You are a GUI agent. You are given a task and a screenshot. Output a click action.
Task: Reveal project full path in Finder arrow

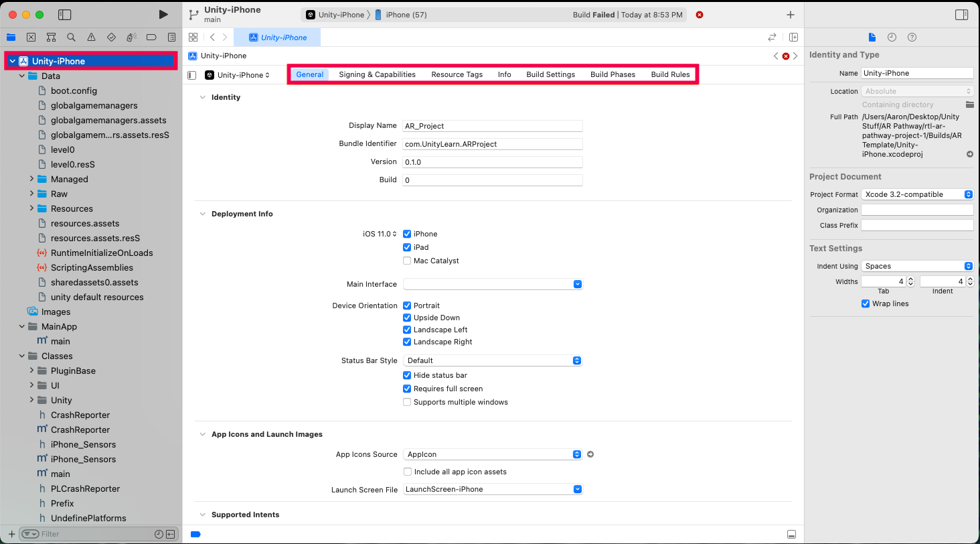(x=969, y=154)
